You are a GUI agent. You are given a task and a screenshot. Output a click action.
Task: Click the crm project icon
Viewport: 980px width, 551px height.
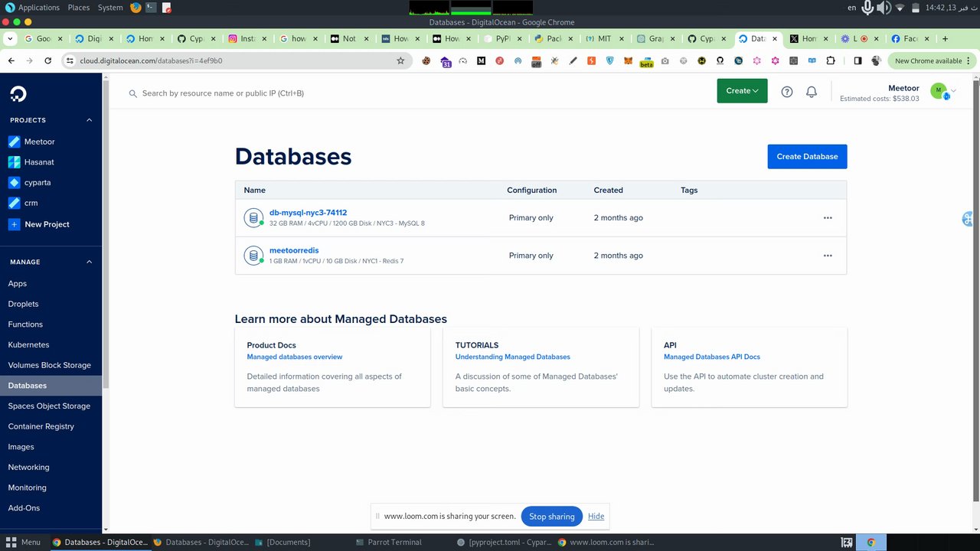(x=13, y=203)
